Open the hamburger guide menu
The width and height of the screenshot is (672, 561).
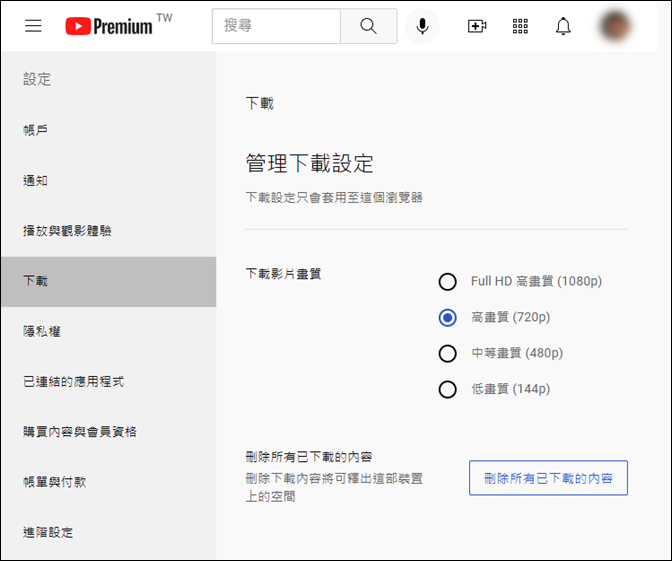click(x=33, y=26)
